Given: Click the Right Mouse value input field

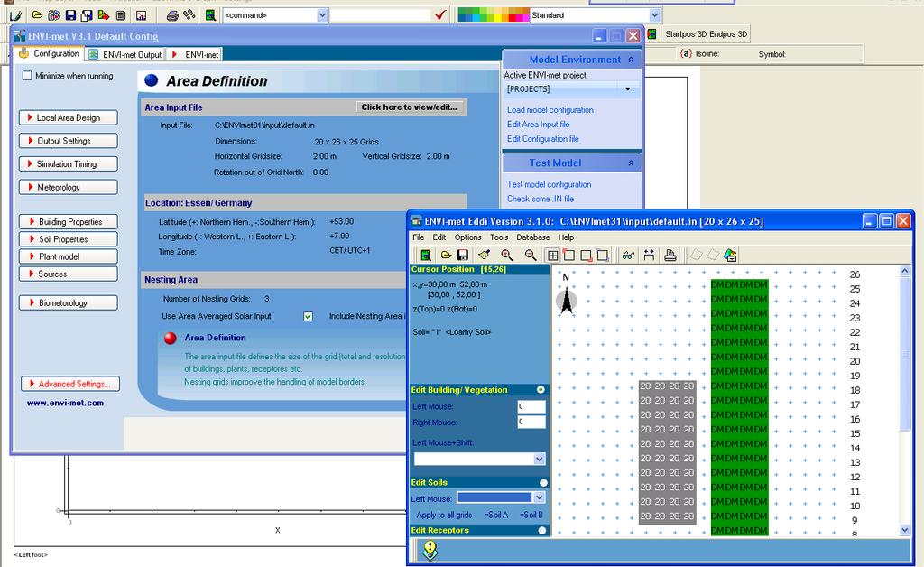Looking at the screenshot, I should 531,422.
